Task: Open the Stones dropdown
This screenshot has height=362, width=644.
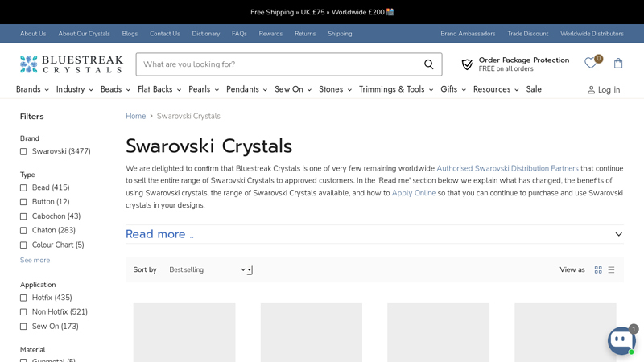Action: coord(335,89)
